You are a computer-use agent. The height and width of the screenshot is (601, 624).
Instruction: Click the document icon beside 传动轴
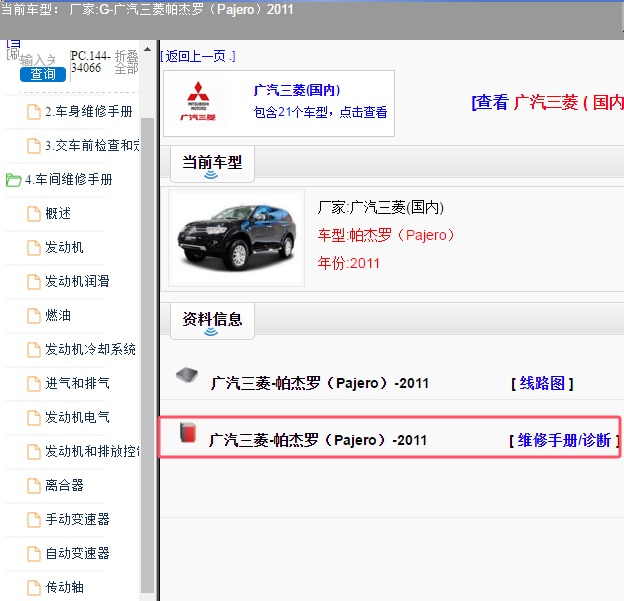pyautogui.click(x=34, y=587)
